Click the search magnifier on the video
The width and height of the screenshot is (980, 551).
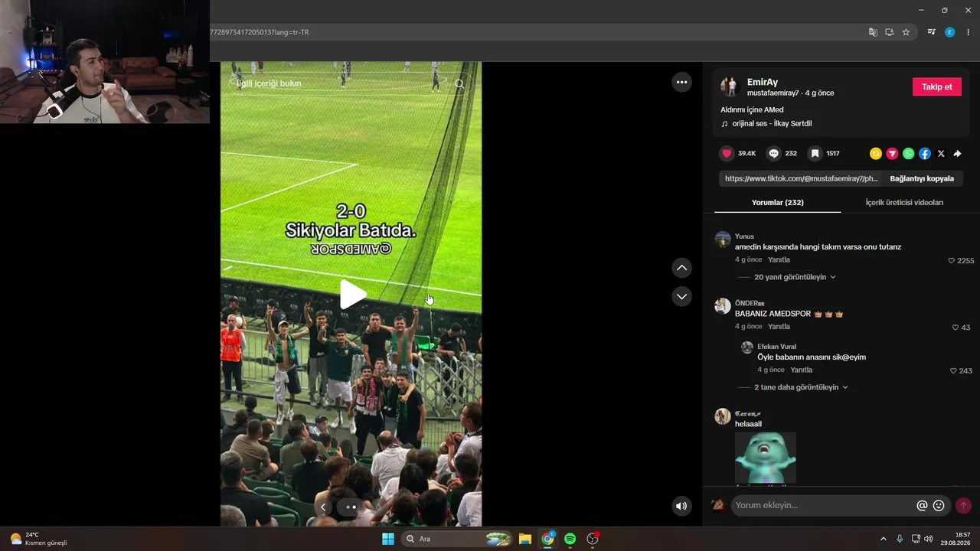click(459, 84)
